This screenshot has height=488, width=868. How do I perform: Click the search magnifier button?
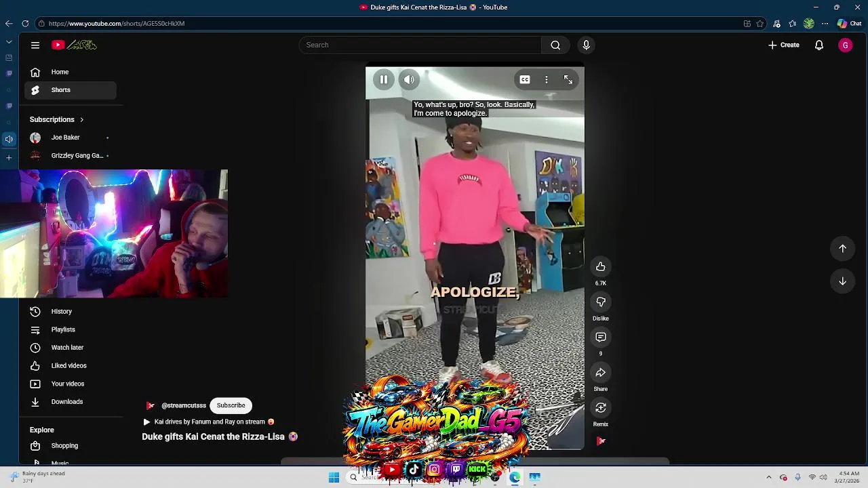pos(555,45)
